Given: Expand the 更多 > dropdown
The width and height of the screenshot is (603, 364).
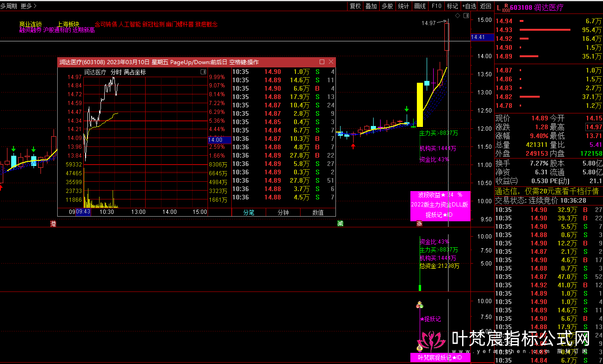Looking at the screenshot, I should click(x=29, y=6).
